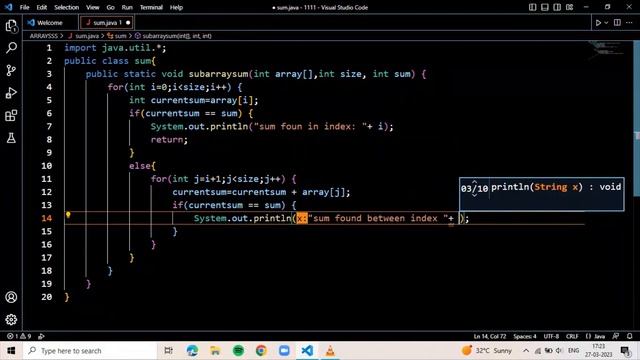Image resolution: width=640 pixels, height=360 pixels.
Task: Place cursor on 'import java.util.*;' line
Action: (115, 48)
